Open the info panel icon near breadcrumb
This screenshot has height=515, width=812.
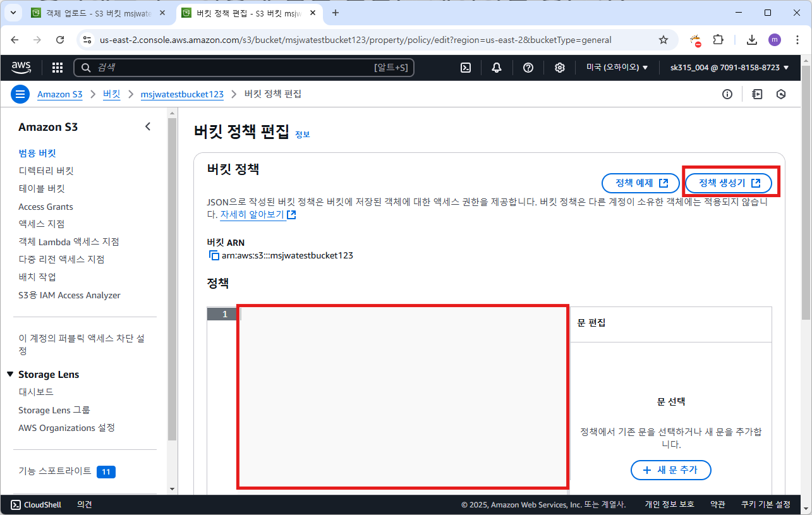[x=727, y=94]
